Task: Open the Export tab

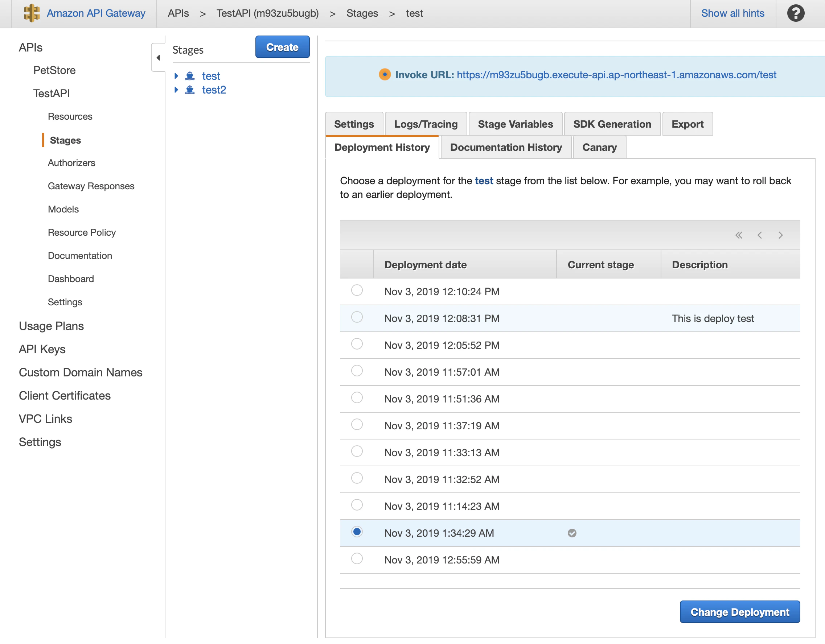Action: pyautogui.click(x=687, y=124)
